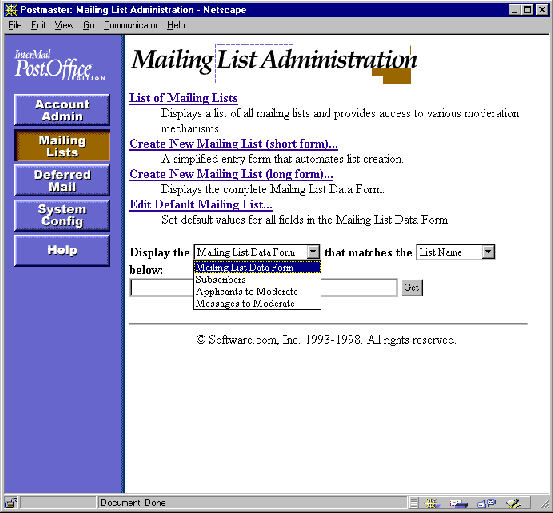Open the Edit menu
The height and width of the screenshot is (513, 553).
tap(38, 25)
